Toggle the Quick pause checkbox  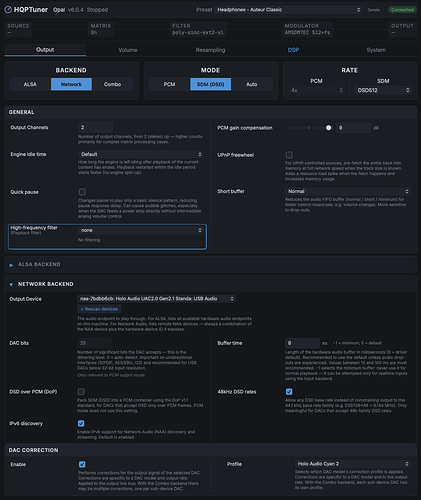pos(82,192)
